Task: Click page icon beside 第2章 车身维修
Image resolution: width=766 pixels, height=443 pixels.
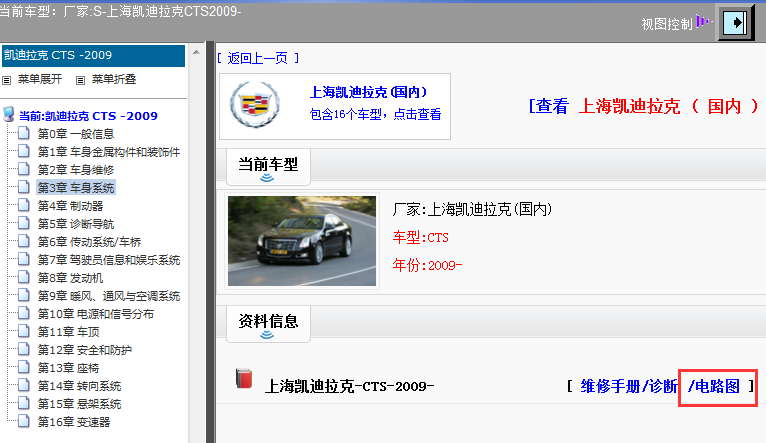Action: (23, 169)
